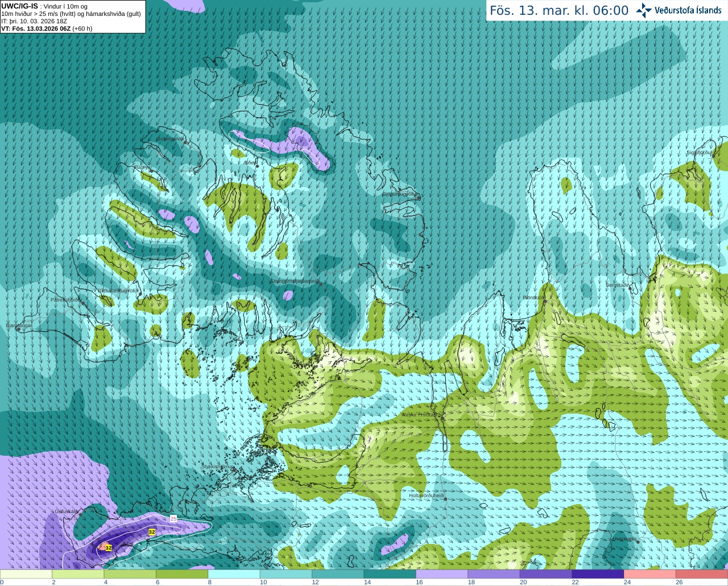Click the Gufuskálar station label
This screenshot has height=586, width=728.
[x=67, y=511]
